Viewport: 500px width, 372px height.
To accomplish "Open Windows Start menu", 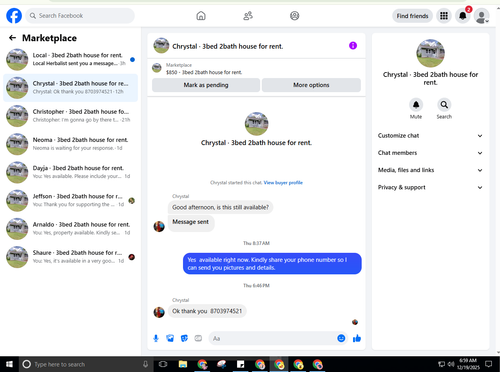I will (9, 364).
